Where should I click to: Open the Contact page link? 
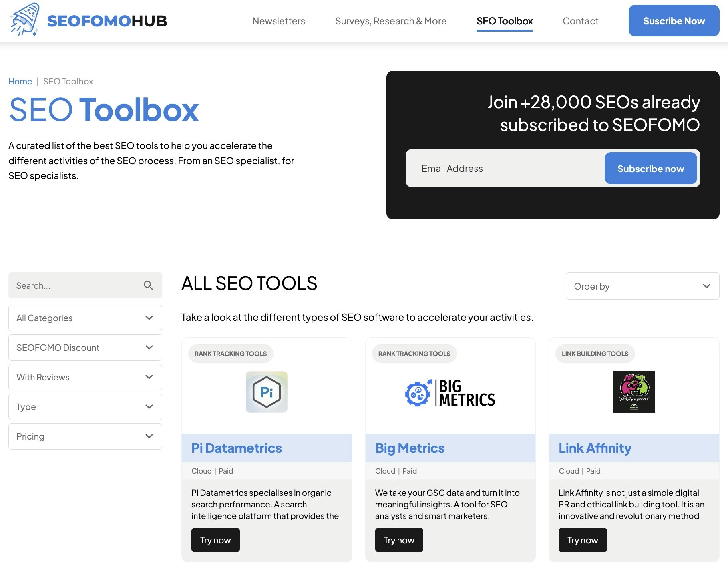click(x=581, y=21)
